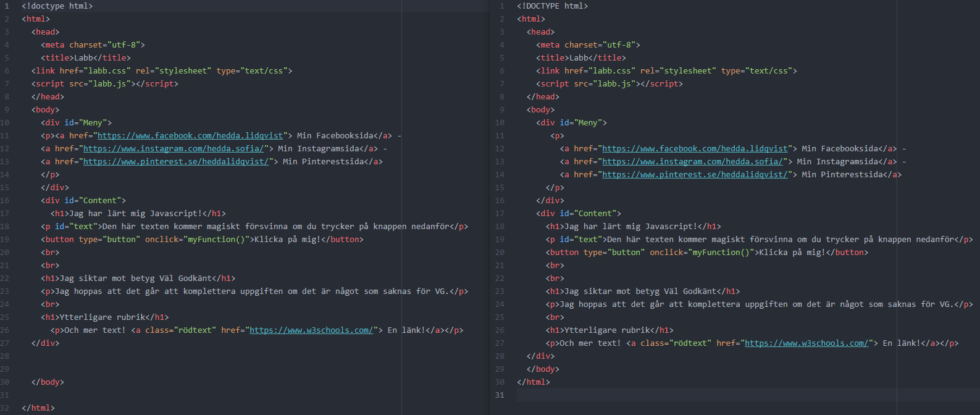The image size is (980, 415).
Task: Open the pinterest.se URL in right editor pane
Action: click(695, 175)
